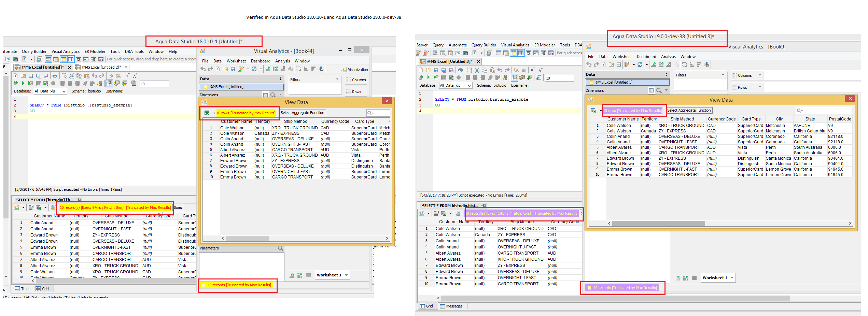Click the "British Columbia" cell in the Book9 View Data
868x316 pixels.
click(x=809, y=131)
